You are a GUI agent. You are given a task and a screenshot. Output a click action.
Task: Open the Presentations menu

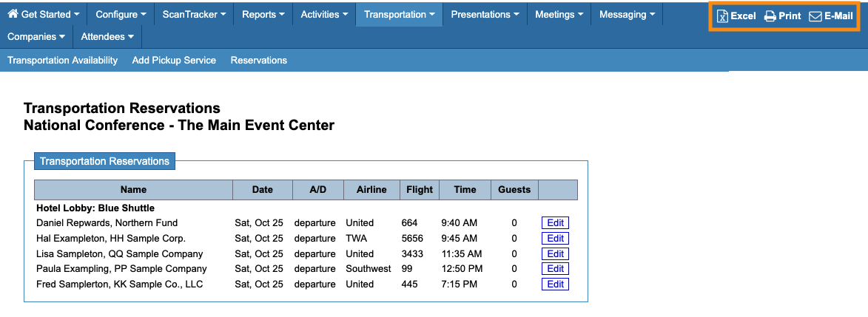coord(484,14)
